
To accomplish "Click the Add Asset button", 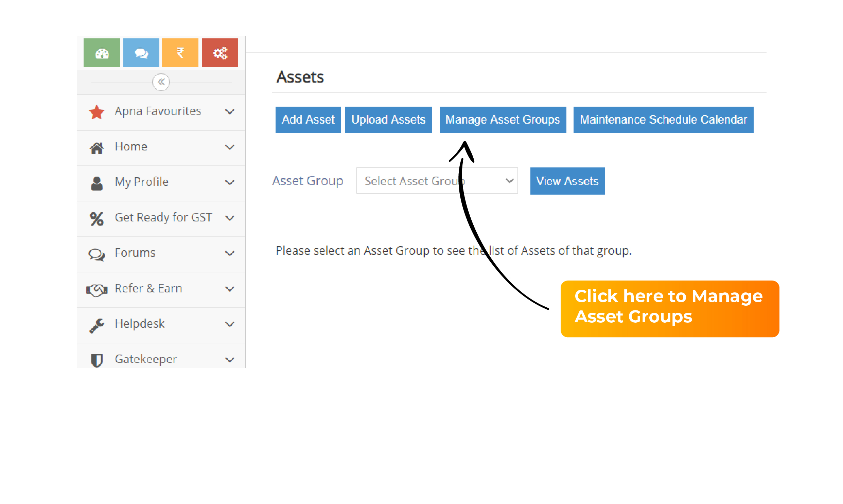I will [308, 120].
